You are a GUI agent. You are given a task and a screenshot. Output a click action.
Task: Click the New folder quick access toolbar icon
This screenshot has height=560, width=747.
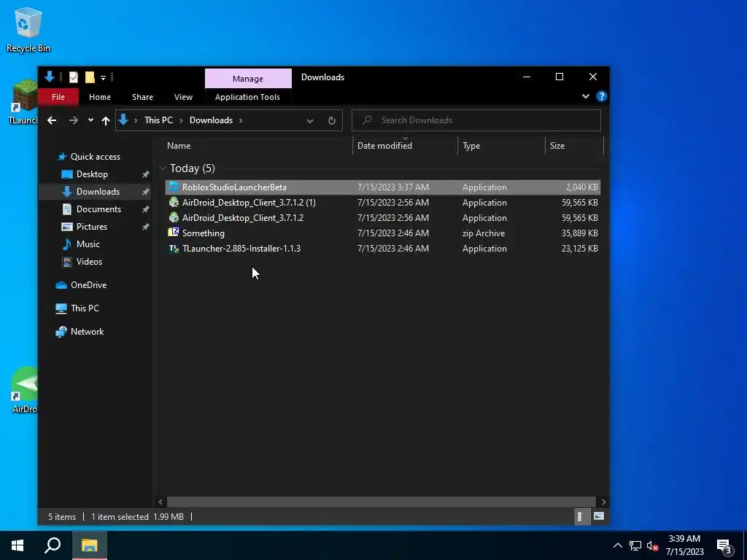coord(90,77)
